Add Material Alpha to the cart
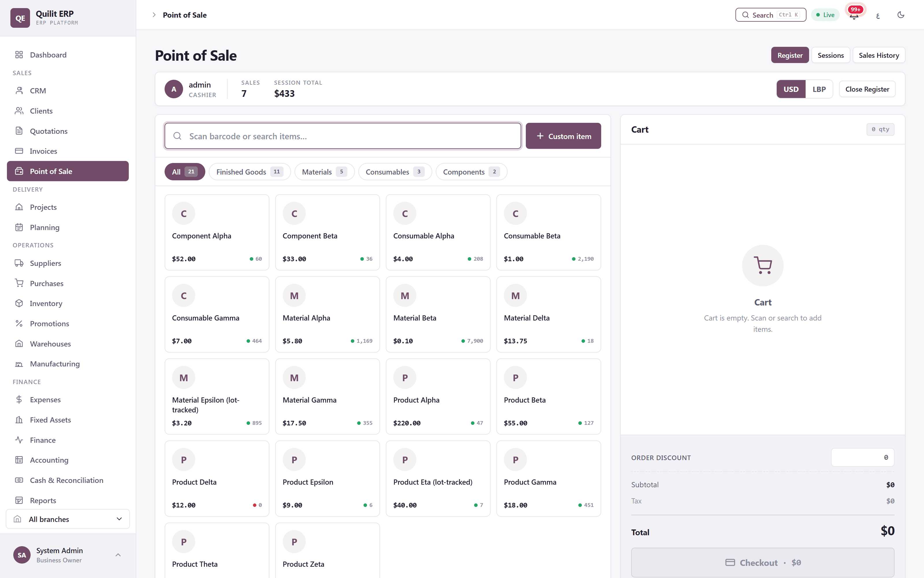Viewport: 924px width, 578px height. [x=327, y=314]
